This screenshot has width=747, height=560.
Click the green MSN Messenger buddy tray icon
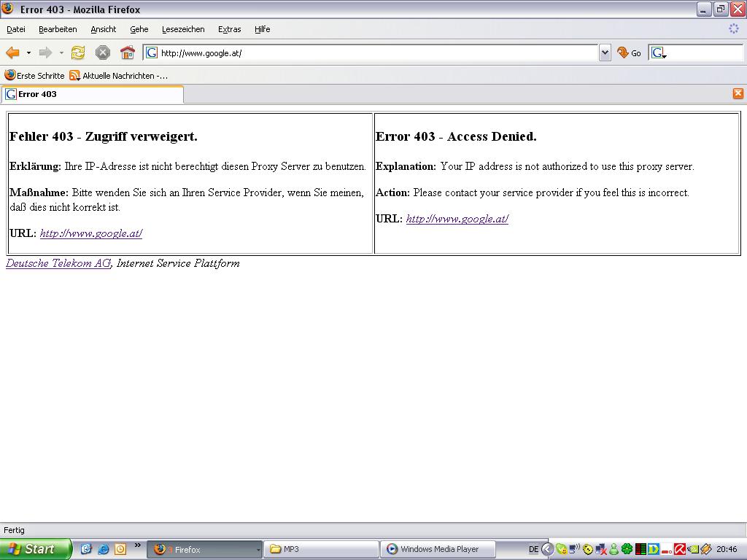coord(614,550)
